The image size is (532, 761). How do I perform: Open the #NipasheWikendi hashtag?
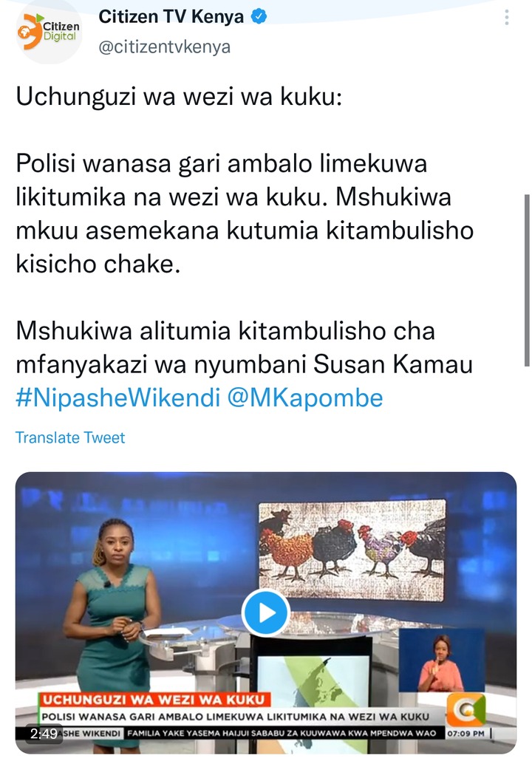[118, 397]
